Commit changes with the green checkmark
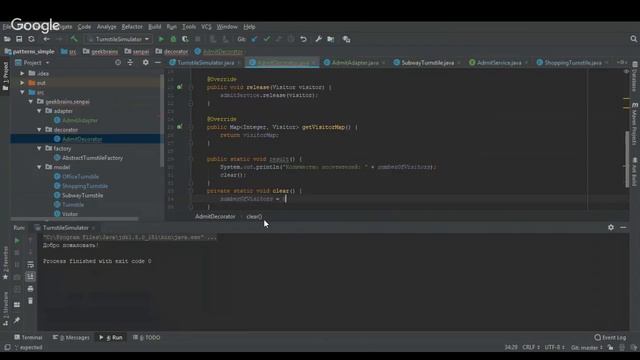 click(267, 39)
